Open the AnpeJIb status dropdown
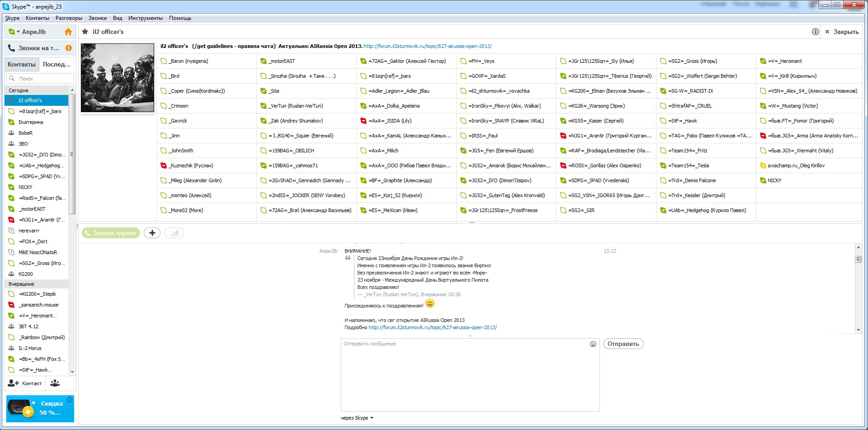Screen dimensions: 868x430 (14, 32)
